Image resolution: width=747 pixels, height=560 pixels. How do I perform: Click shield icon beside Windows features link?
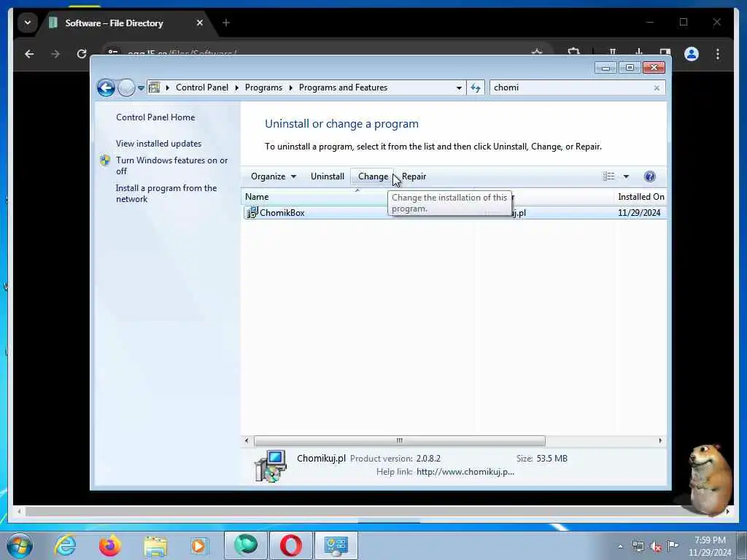(x=105, y=160)
